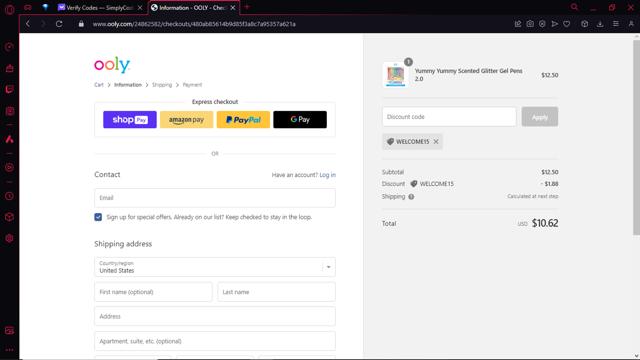Open History clock sidebar icon

(9, 196)
